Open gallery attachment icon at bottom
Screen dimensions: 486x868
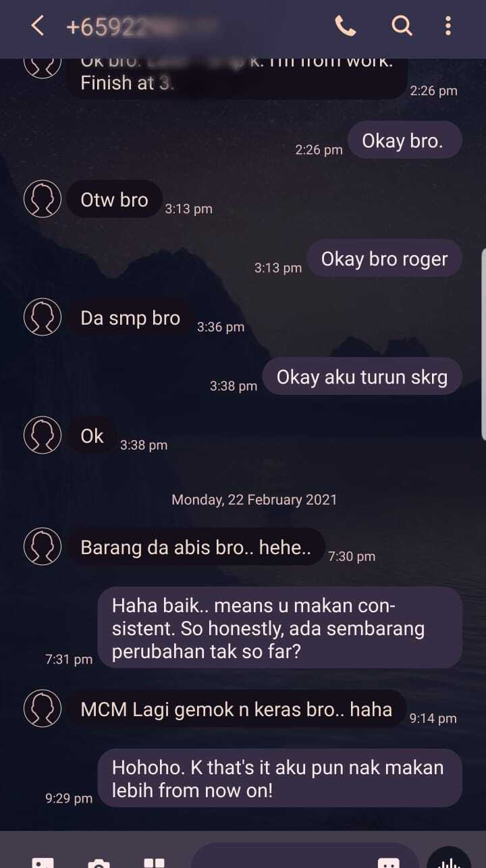click(43, 862)
